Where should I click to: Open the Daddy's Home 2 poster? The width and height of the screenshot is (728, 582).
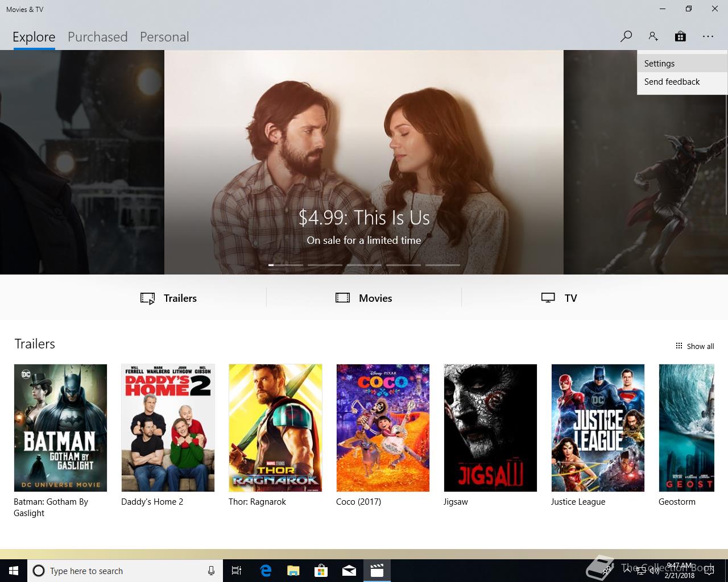168,428
